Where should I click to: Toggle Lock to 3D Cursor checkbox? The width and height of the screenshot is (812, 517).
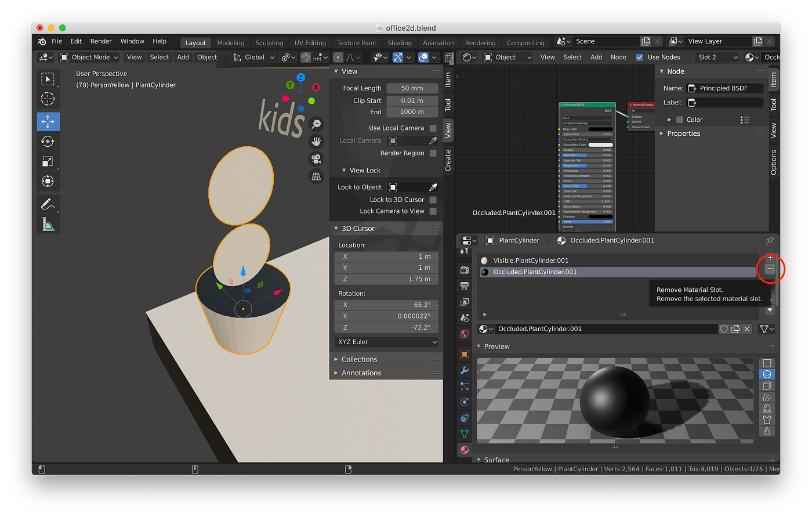(433, 200)
